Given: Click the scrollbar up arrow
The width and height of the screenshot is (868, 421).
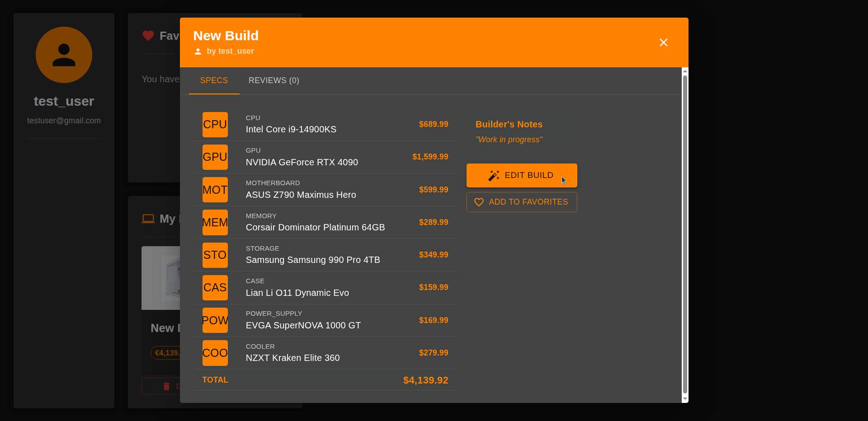Looking at the screenshot, I should click(685, 71).
